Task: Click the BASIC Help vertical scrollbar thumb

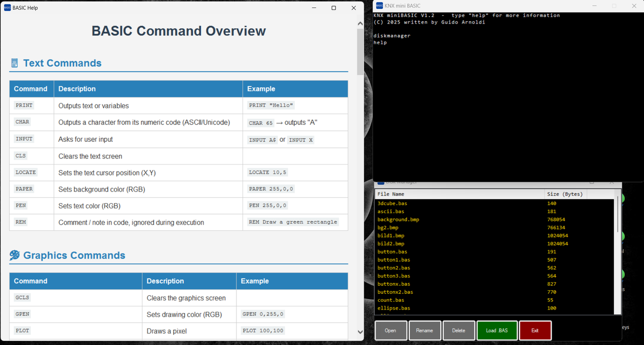Action: coord(360,52)
